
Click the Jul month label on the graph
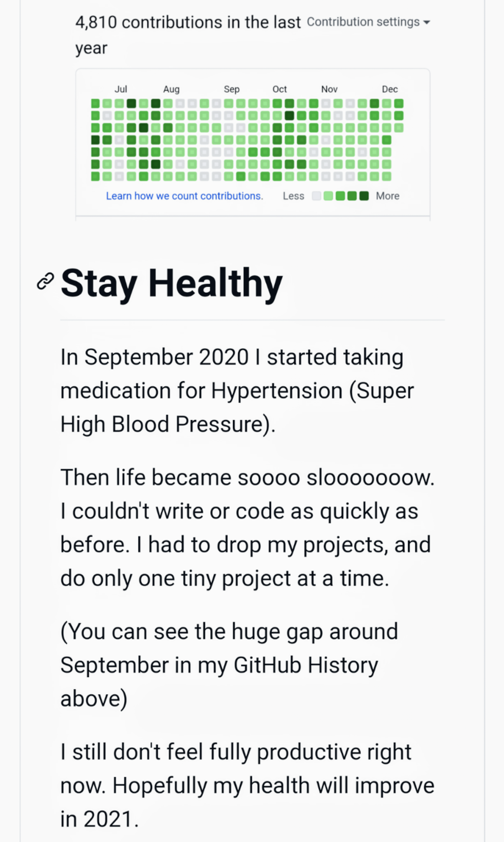point(121,89)
